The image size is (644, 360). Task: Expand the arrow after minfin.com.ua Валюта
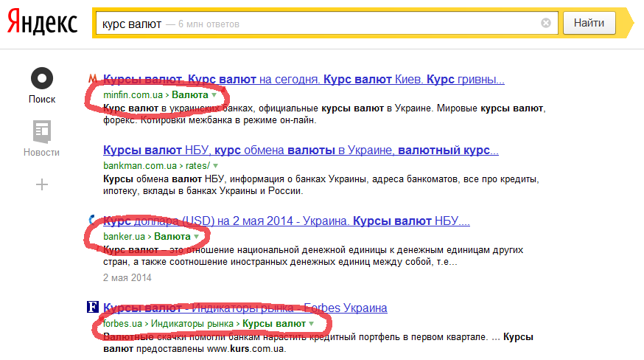pyautogui.click(x=215, y=96)
